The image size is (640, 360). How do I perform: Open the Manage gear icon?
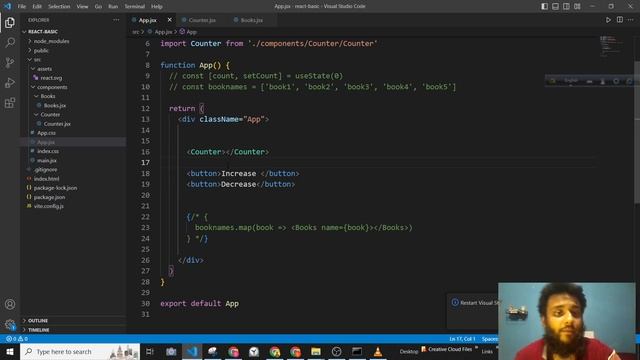(10, 324)
